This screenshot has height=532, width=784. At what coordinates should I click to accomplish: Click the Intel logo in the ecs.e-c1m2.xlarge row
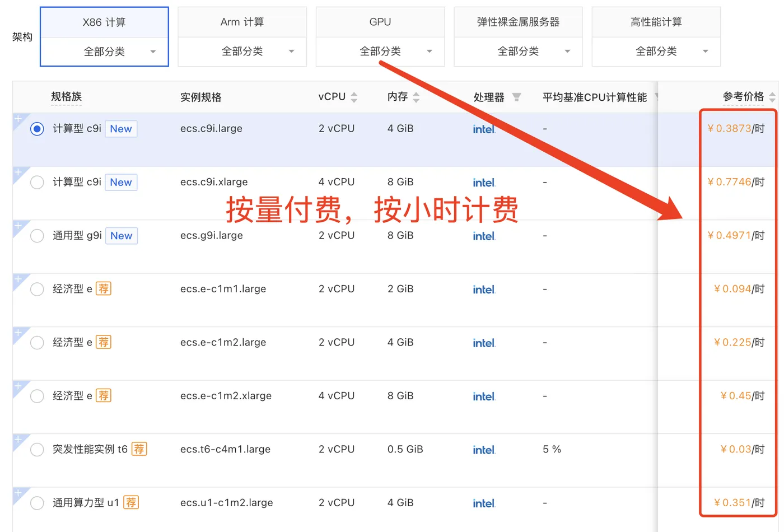coord(484,396)
